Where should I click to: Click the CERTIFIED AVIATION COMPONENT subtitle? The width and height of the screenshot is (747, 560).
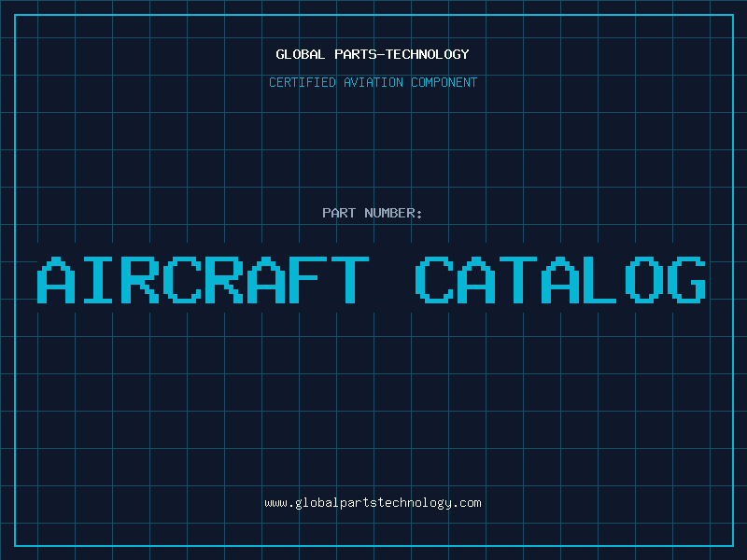click(x=373, y=82)
